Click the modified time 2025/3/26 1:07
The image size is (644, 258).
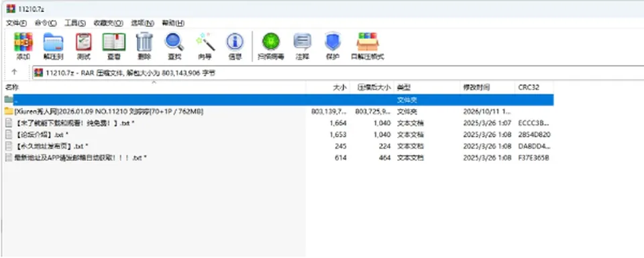tap(487, 123)
